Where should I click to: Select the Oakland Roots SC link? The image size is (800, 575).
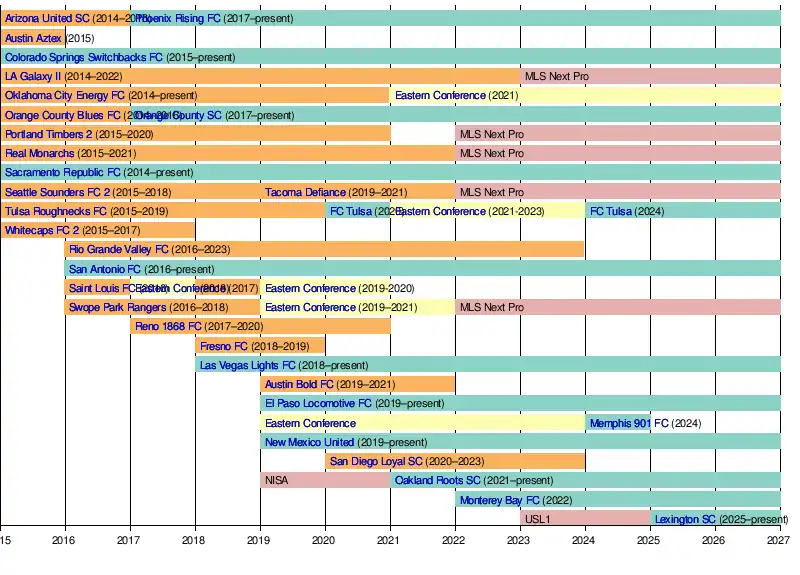[x=438, y=480]
